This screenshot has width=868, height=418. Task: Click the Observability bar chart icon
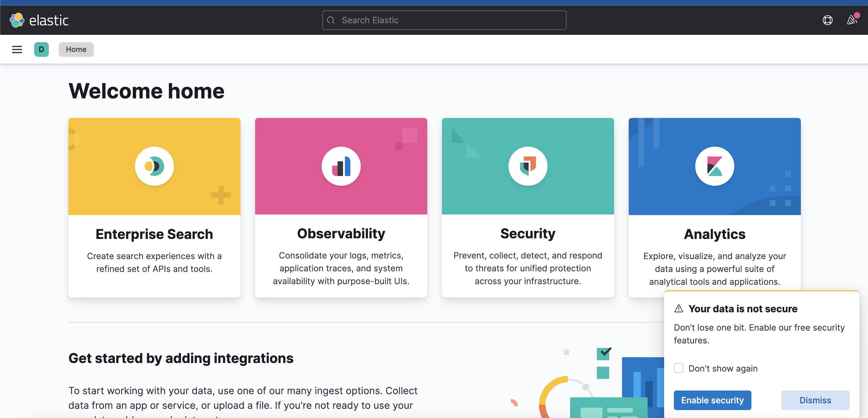341,166
